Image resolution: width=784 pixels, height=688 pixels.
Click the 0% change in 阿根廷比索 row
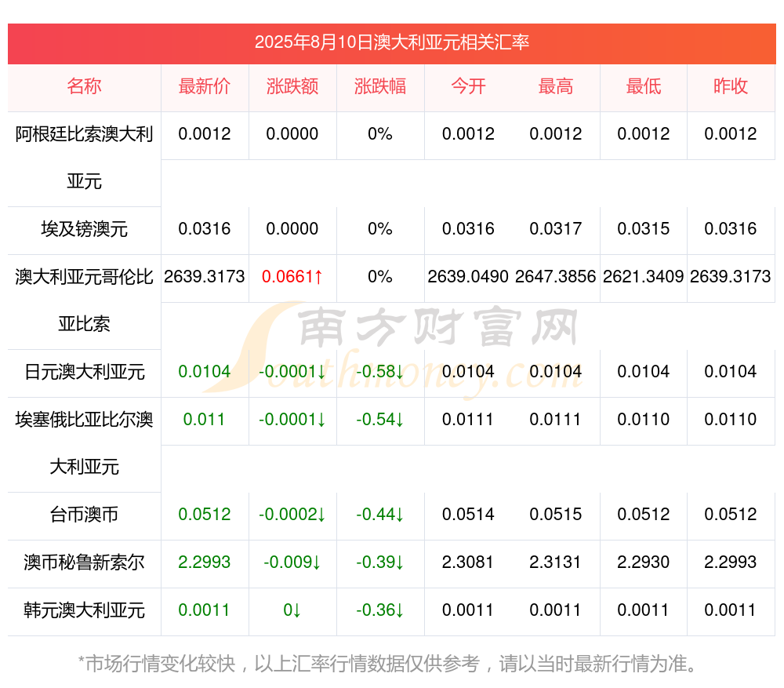[380, 134]
